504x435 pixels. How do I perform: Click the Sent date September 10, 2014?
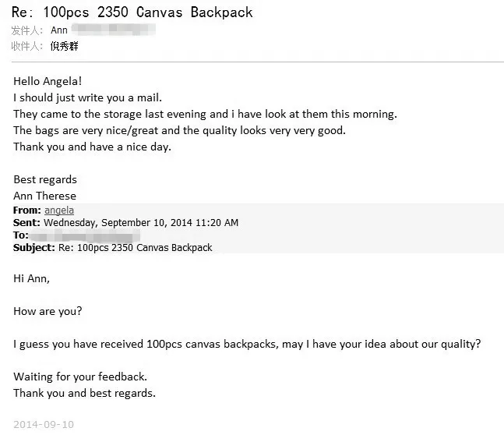click(141, 223)
